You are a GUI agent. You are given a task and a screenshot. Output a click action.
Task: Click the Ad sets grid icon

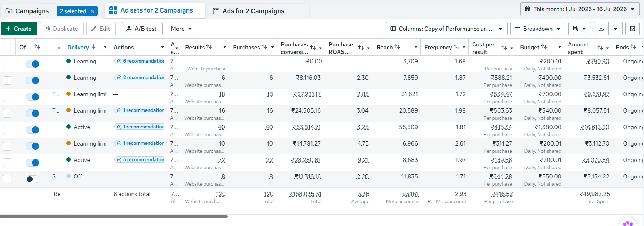[113, 10]
